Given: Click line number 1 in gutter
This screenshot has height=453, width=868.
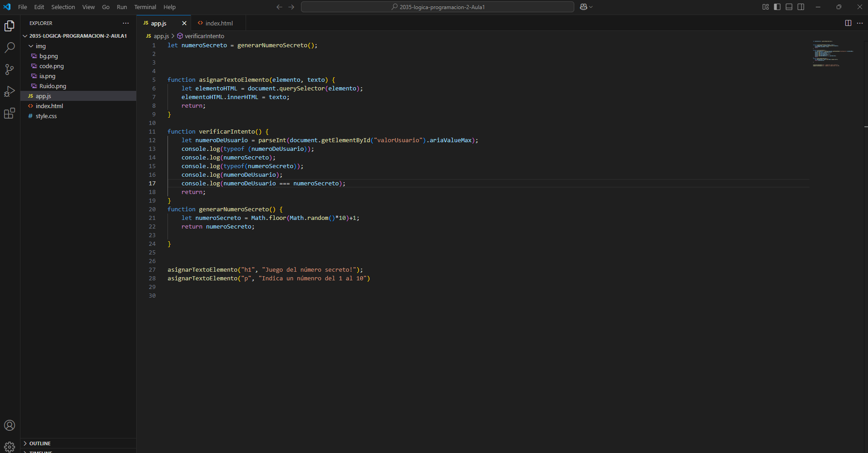Looking at the screenshot, I should (154, 45).
